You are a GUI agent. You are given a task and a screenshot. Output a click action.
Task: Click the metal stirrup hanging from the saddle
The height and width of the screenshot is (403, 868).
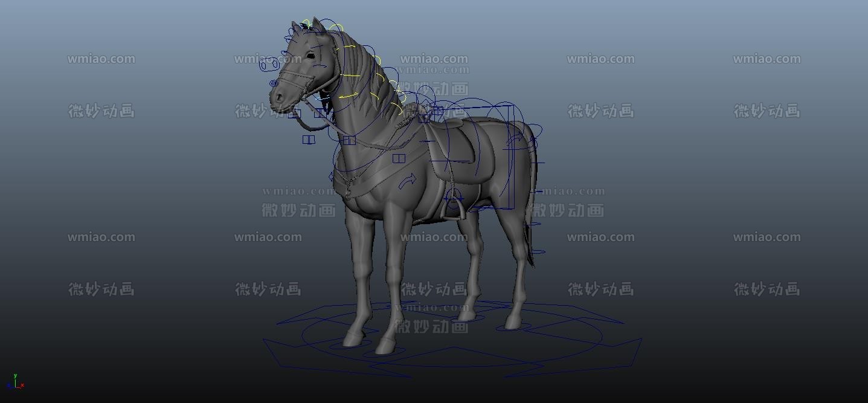tap(454, 205)
